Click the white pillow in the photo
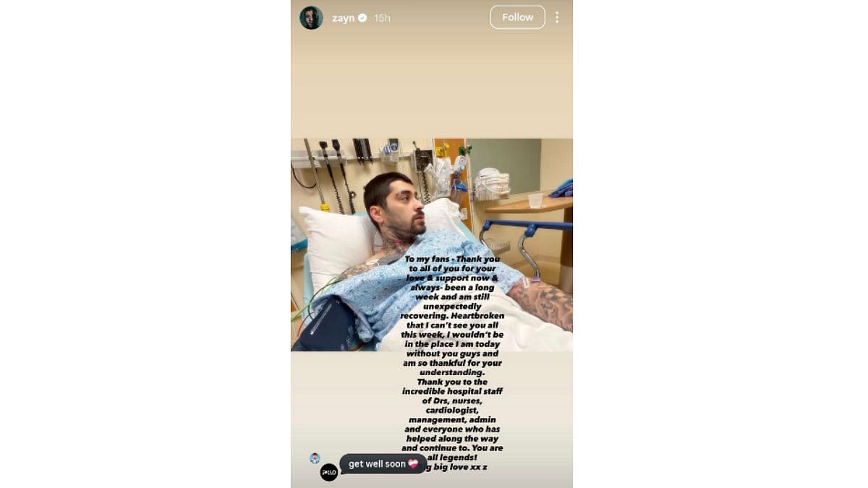The image size is (868, 488). [336, 243]
